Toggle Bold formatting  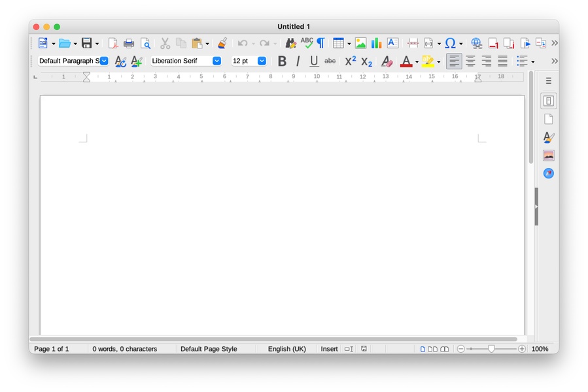click(282, 61)
